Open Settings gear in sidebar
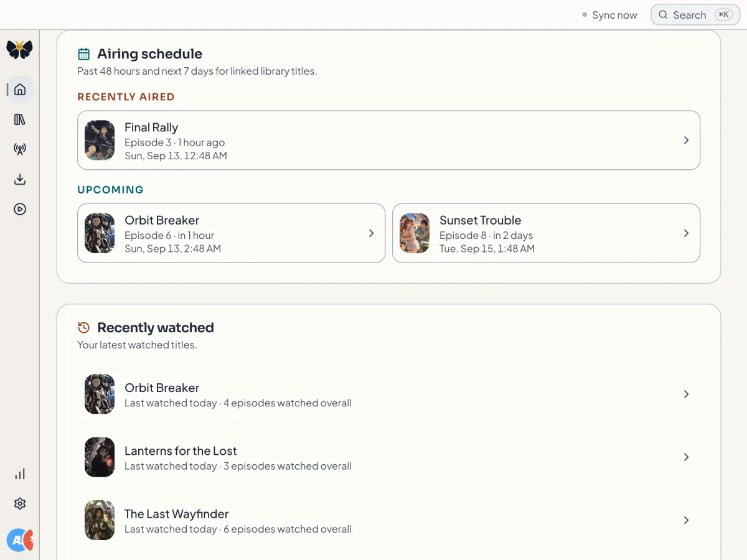This screenshot has height=560, width=747. tap(20, 504)
